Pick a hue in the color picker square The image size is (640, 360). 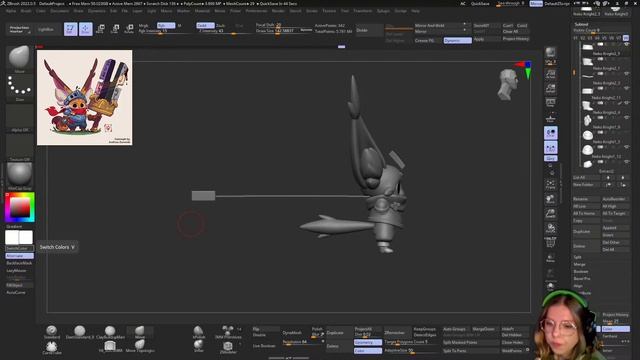pyautogui.click(x=20, y=207)
